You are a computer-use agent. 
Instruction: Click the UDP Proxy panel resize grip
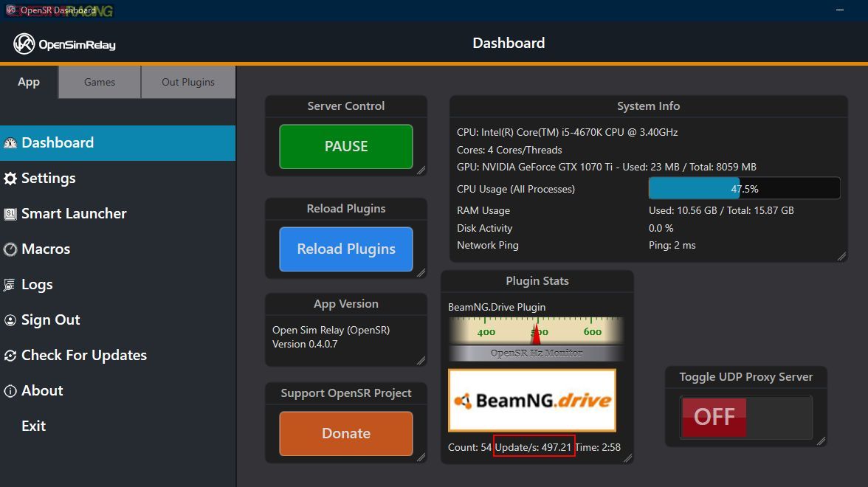821,441
